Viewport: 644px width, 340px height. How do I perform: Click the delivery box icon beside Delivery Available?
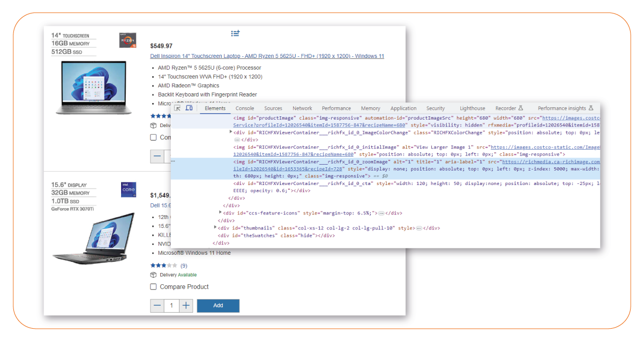pos(154,275)
